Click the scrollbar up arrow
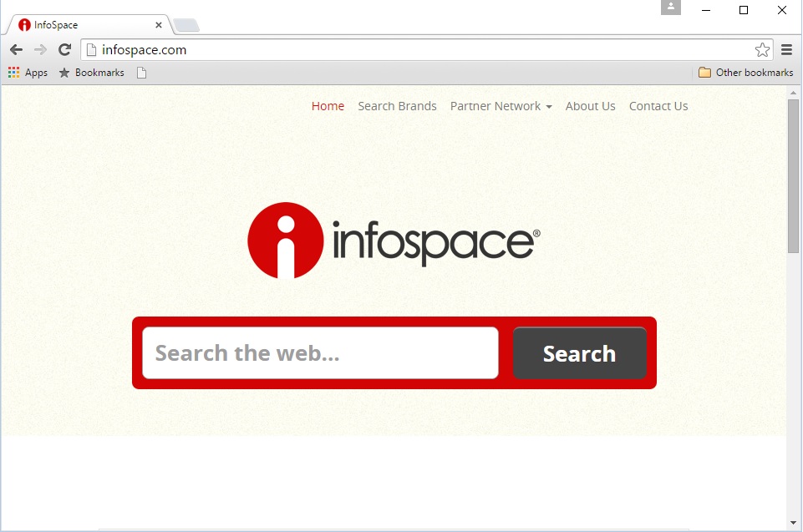The image size is (803, 532). [x=793, y=93]
